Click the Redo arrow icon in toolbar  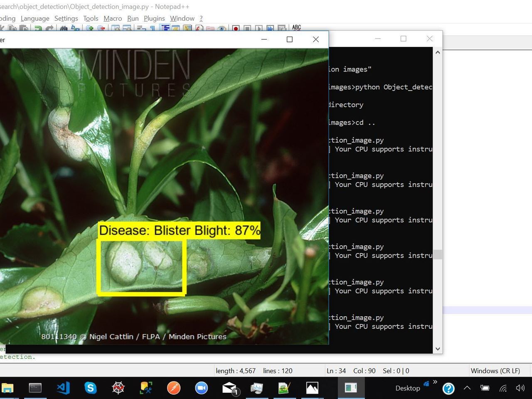click(x=50, y=28)
